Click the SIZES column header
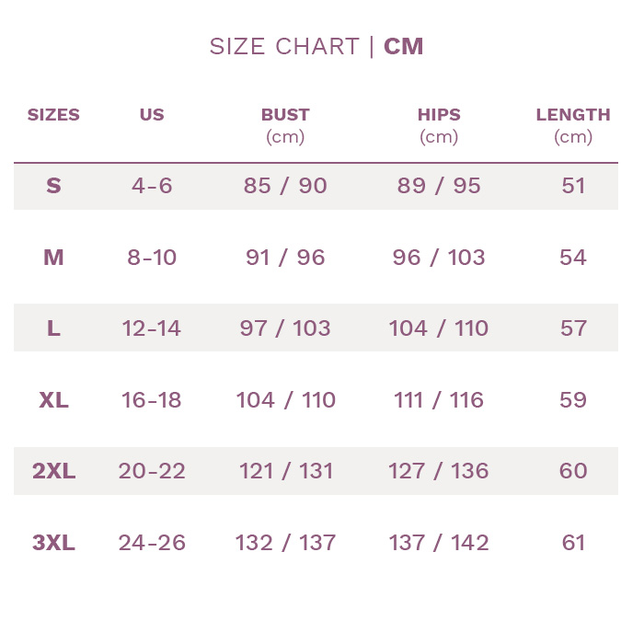 53,115
